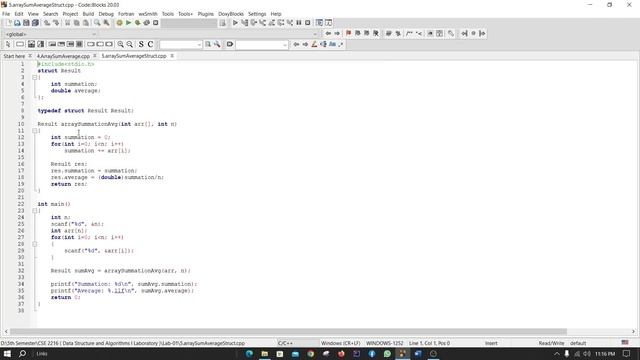640x360 pixels.
Task: Click Windows (CR+LF) line ending status
Action: [x=340, y=343]
